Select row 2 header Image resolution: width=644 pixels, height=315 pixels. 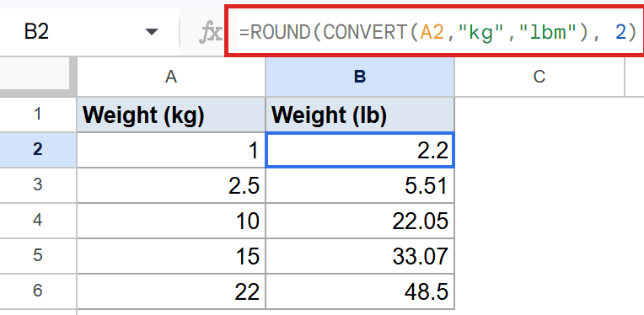point(38,150)
